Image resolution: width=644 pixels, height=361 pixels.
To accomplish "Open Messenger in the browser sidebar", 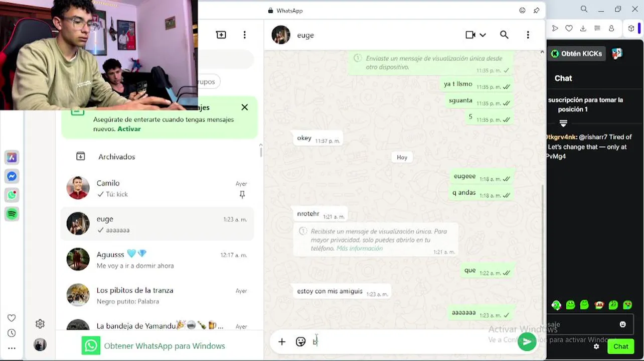I will tap(12, 176).
